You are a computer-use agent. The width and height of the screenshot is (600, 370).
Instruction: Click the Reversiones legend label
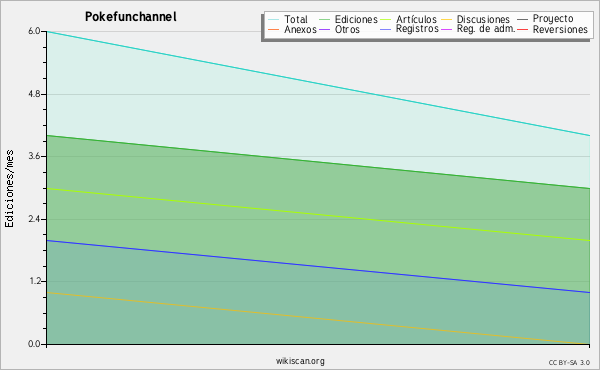560,29
